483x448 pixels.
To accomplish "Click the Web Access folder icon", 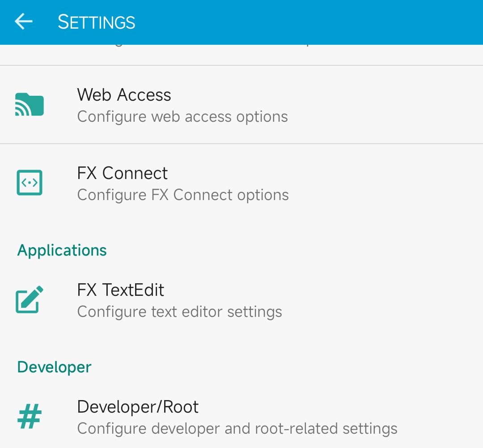I will click(x=30, y=105).
